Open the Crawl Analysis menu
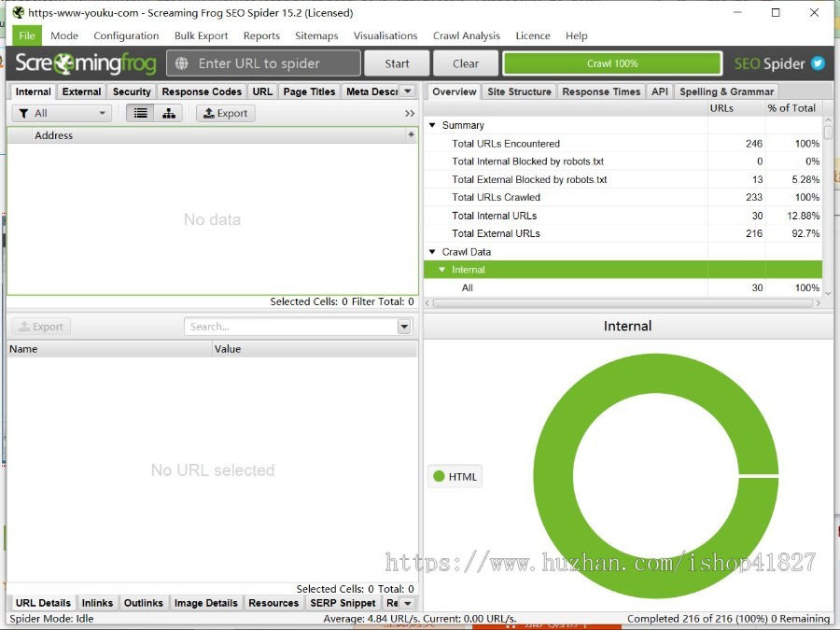This screenshot has width=840, height=630. (x=466, y=35)
